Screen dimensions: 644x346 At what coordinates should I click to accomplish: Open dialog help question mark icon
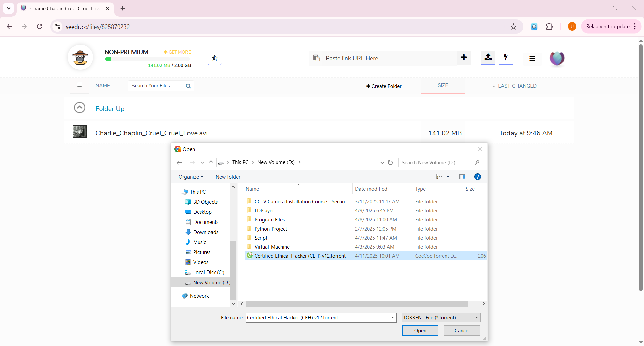click(477, 177)
